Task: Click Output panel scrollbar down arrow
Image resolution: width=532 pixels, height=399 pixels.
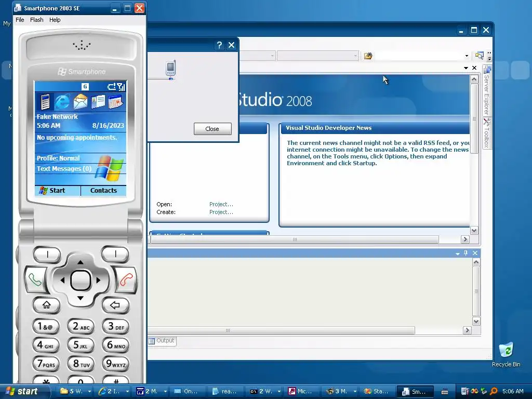Action: tap(476, 322)
